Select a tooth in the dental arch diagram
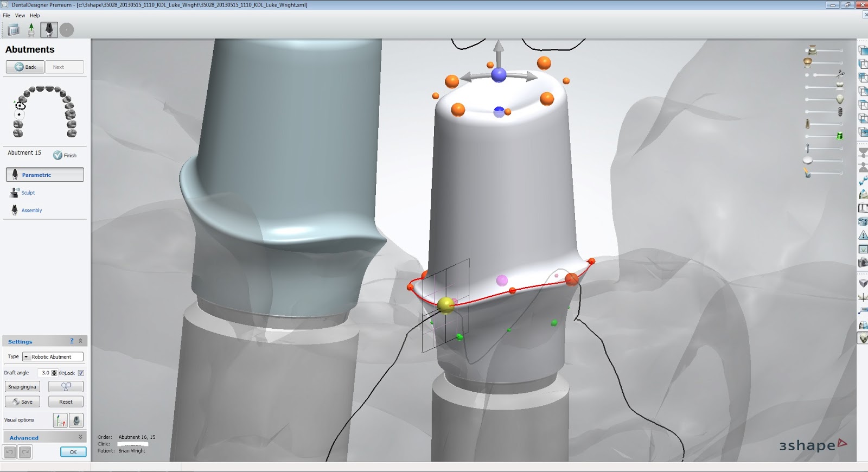The width and height of the screenshot is (868, 472). click(44, 111)
